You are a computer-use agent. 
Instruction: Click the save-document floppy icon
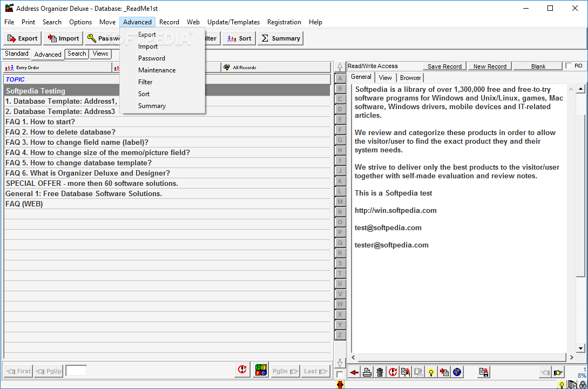[x=484, y=372]
